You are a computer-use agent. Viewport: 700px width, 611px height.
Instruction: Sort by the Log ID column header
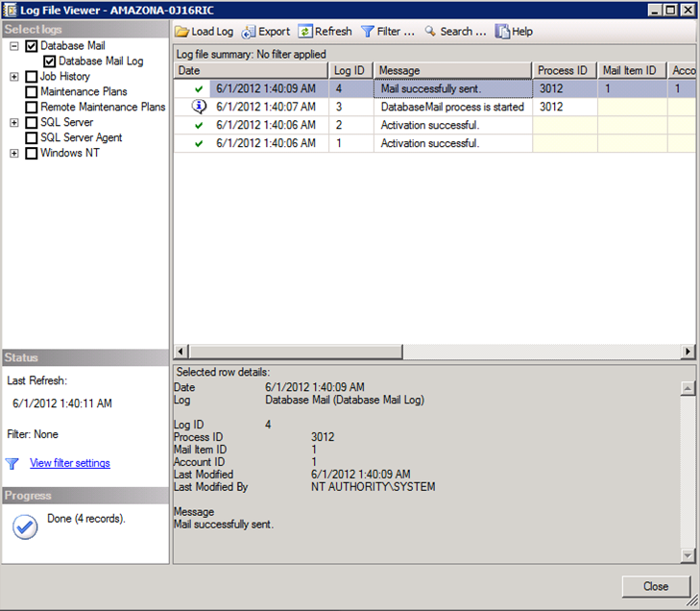pos(350,70)
